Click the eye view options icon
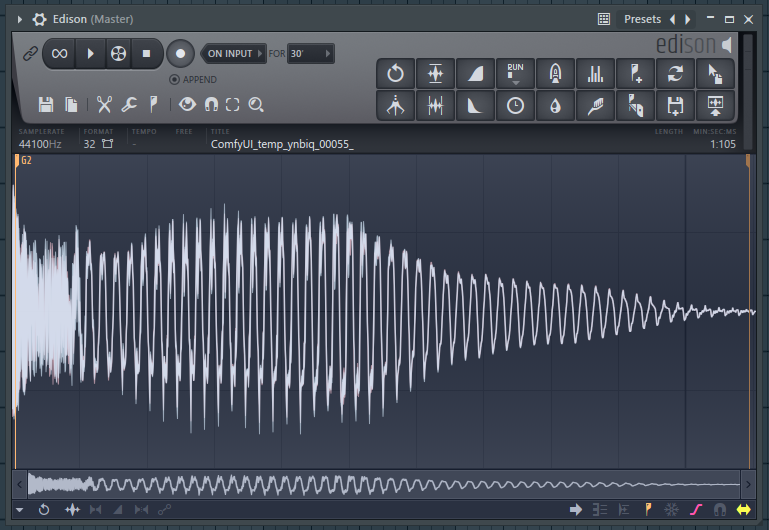This screenshot has width=769, height=530. [187, 104]
